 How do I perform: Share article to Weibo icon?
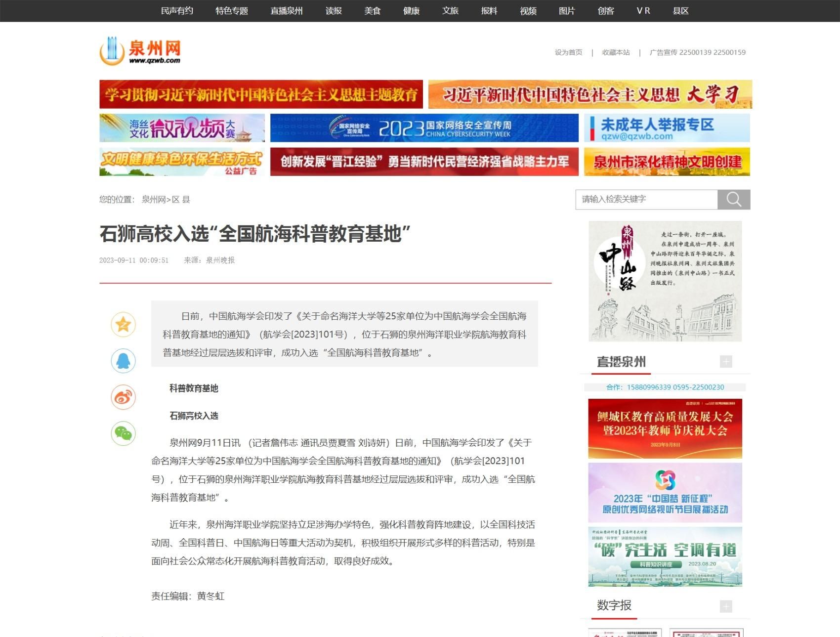(x=123, y=397)
